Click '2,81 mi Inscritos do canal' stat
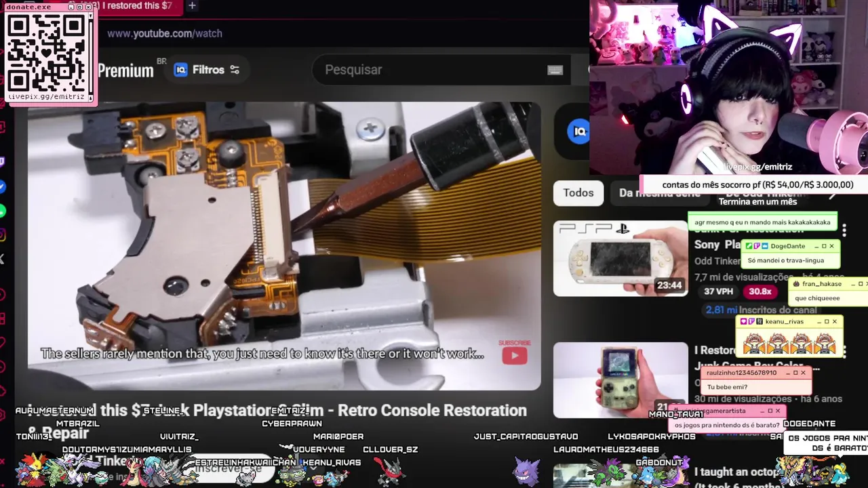Viewport: 868px width, 488px height. (761, 310)
